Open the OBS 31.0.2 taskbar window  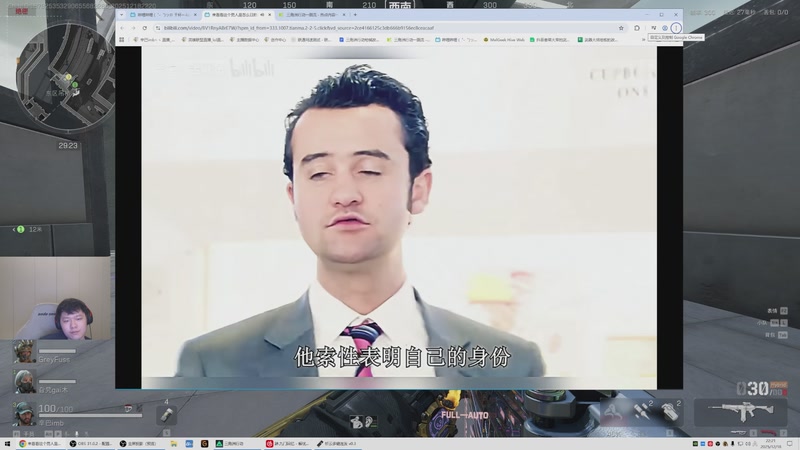(x=90, y=444)
